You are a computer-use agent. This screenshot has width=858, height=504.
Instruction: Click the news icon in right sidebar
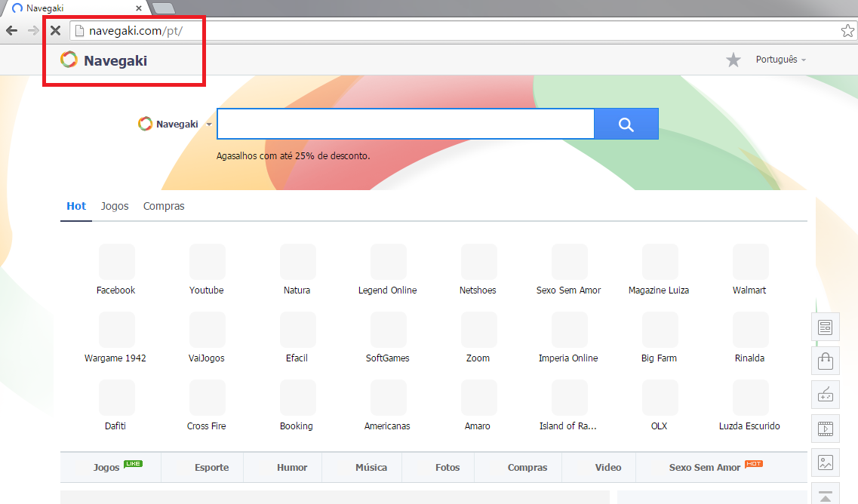click(x=826, y=327)
